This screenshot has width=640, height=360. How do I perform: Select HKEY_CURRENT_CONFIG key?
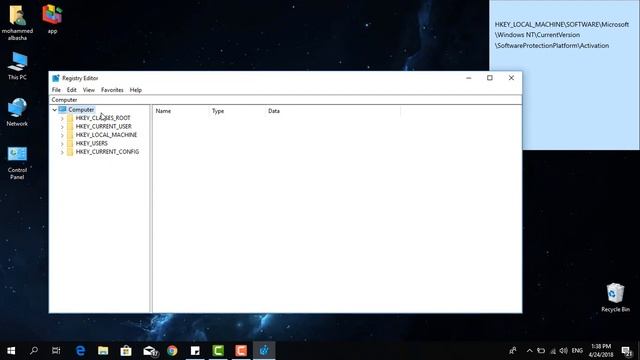pos(107,152)
